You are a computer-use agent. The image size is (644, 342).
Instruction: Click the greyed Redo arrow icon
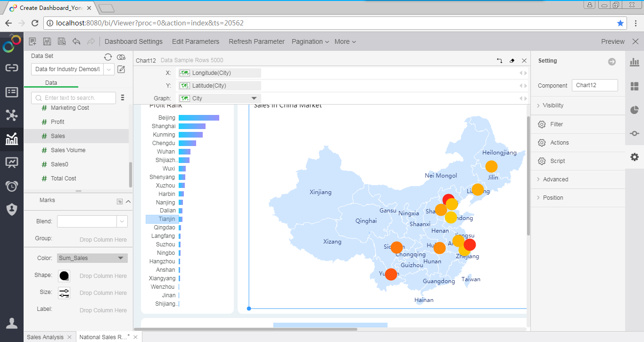[91, 41]
